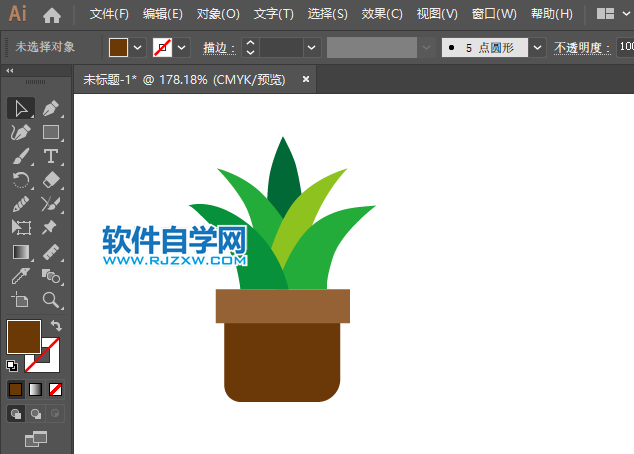
Task: Click the stroke weight input field
Action: coord(281,48)
